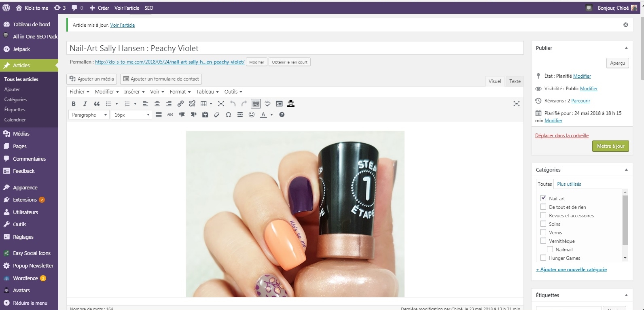Run the ABC spellcheck tool
The height and width of the screenshot is (310, 644).
(267, 104)
